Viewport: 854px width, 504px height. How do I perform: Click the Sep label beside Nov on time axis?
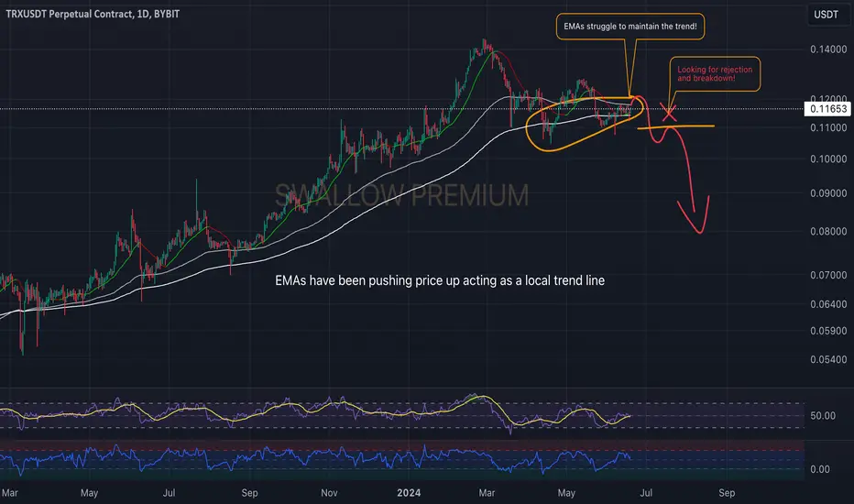tap(249, 493)
